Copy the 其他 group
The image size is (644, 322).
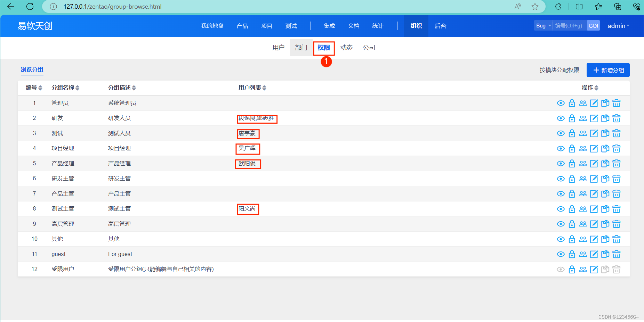[605, 239]
